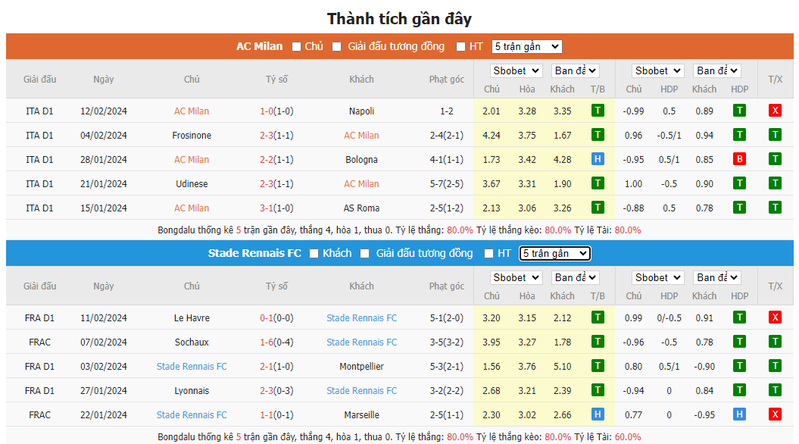Click red X badge in 12/02/2024 Napoli row

click(775, 111)
